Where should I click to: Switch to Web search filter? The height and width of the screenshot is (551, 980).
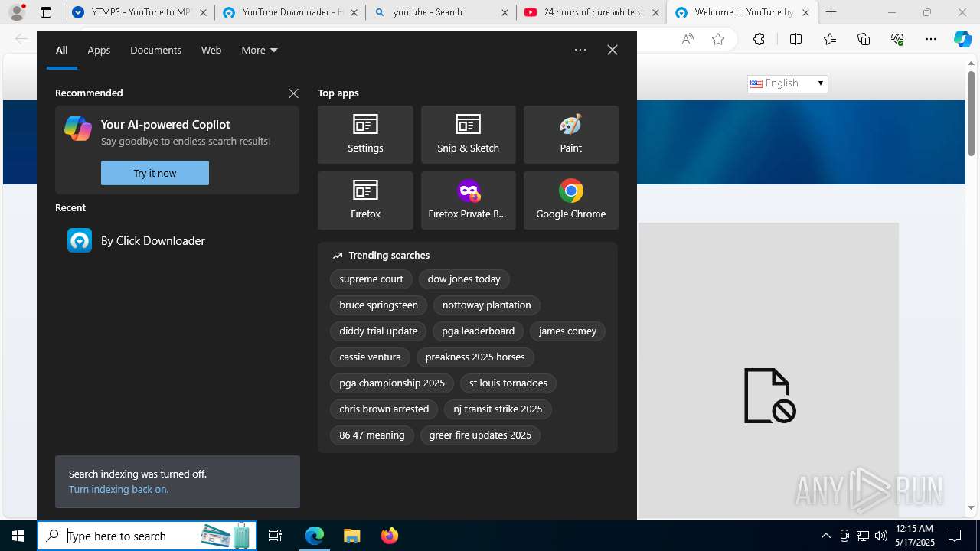pos(211,50)
